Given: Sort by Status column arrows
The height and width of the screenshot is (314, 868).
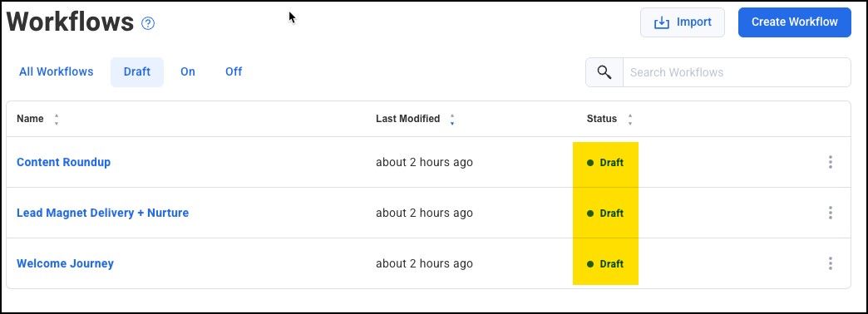Looking at the screenshot, I should (629, 120).
